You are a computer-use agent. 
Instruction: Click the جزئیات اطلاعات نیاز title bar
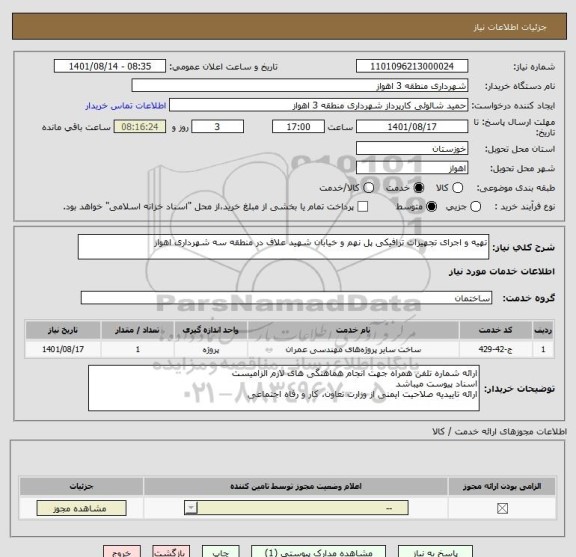[x=289, y=27]
